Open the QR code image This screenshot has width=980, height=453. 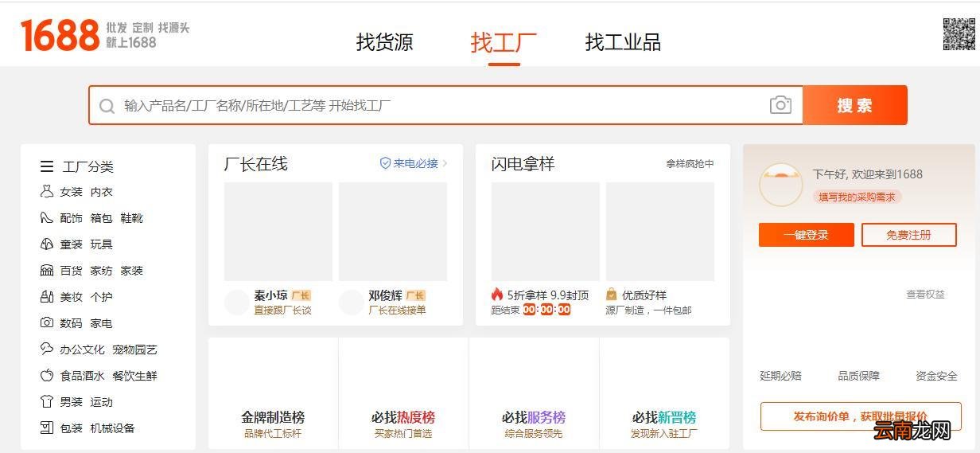959,34
